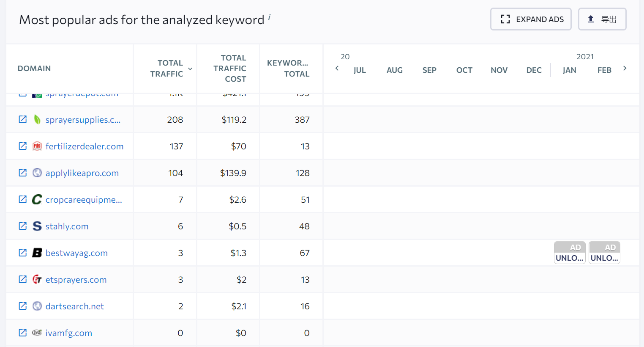The height and width of the screenshot is (347, 644).
Task: Click the $119.2 traffic cost cell
Action: pos(234,120)
